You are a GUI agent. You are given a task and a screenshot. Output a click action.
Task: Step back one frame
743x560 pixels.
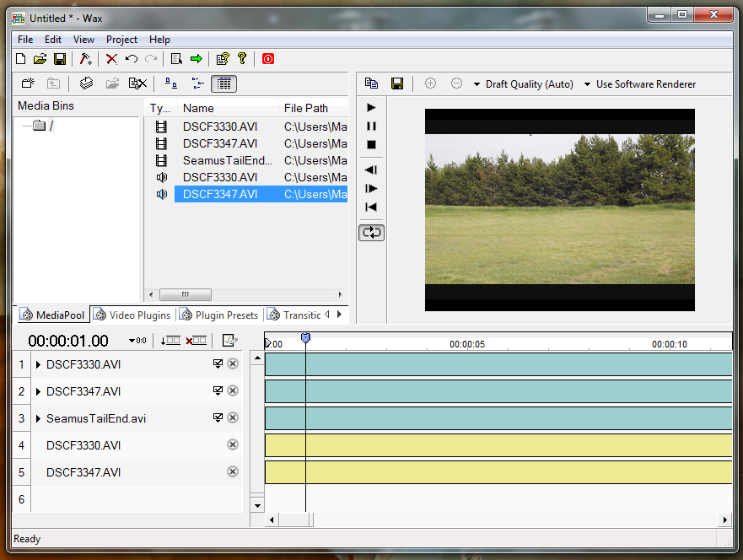click(371, 170)
